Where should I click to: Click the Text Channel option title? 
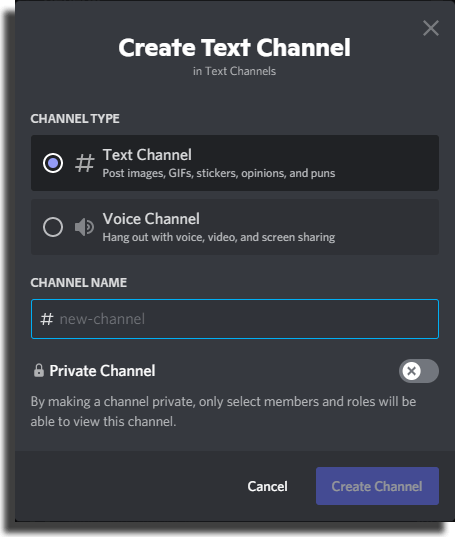pos(147,155)
